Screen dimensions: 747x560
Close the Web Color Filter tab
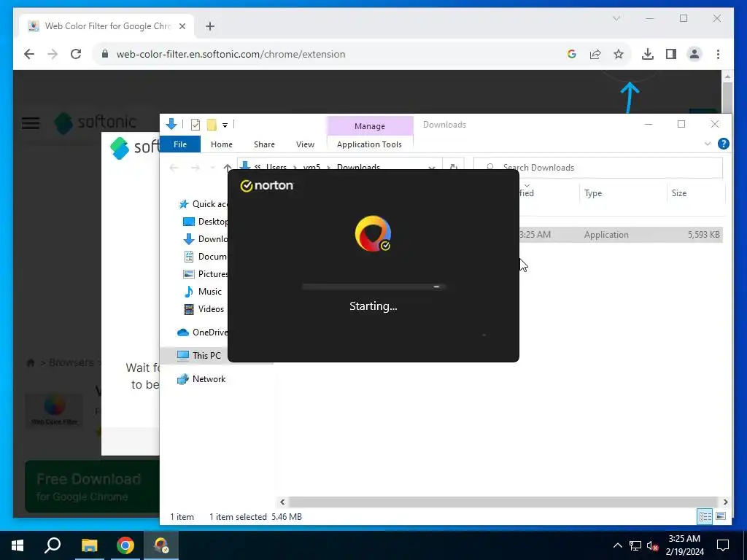point(182,26)
